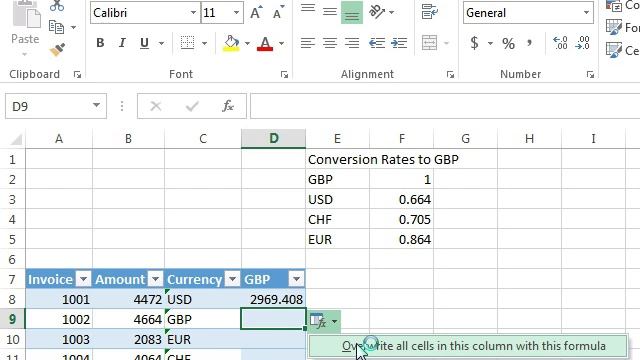640x360 pixels.
Task: Align text right icon
Action: pos(352,43)
